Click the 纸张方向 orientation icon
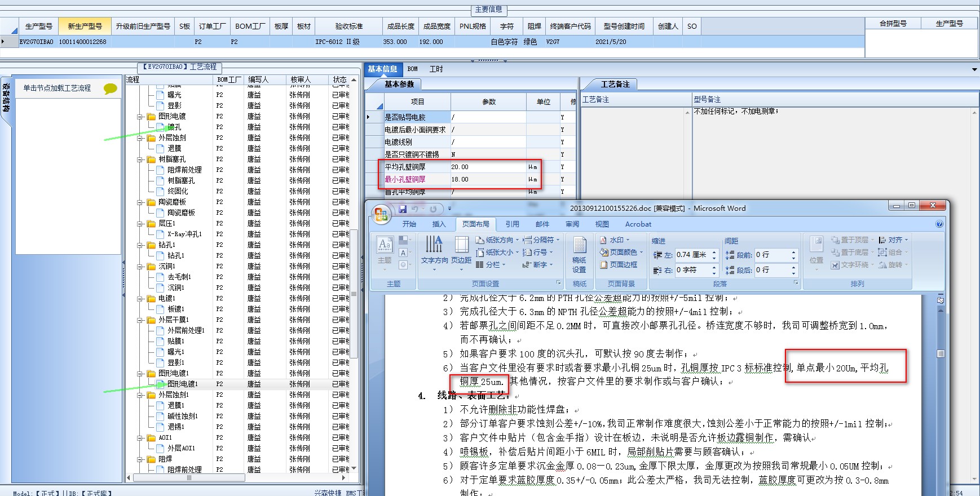980x496 pixels. click(x=480, y=240)
